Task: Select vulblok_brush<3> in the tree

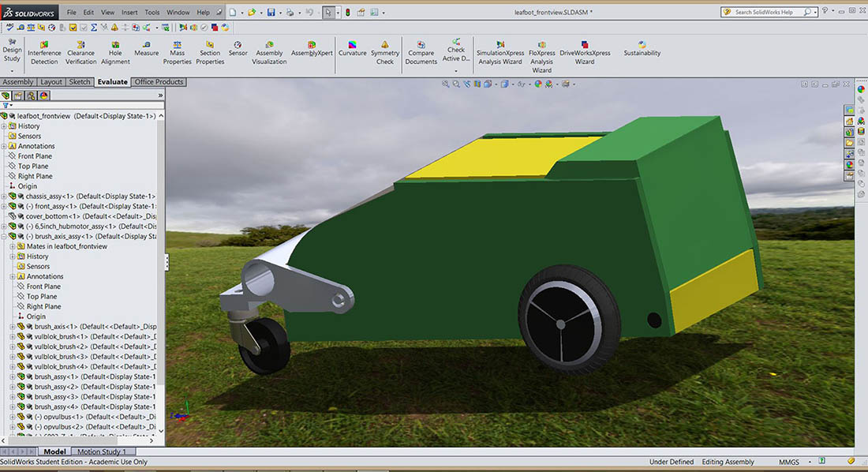Action: click(87, 357)
